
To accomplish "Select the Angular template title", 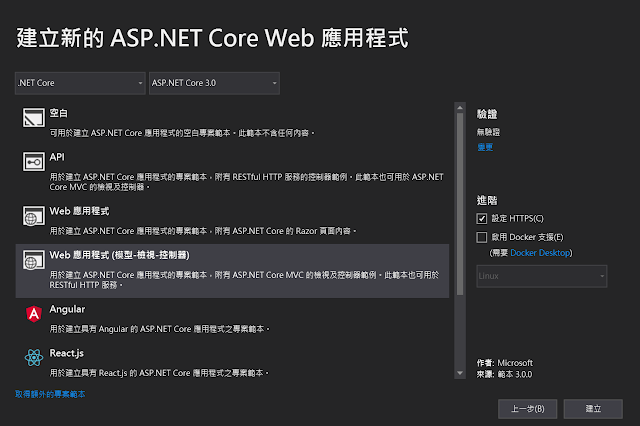I will tap(67, 309).
